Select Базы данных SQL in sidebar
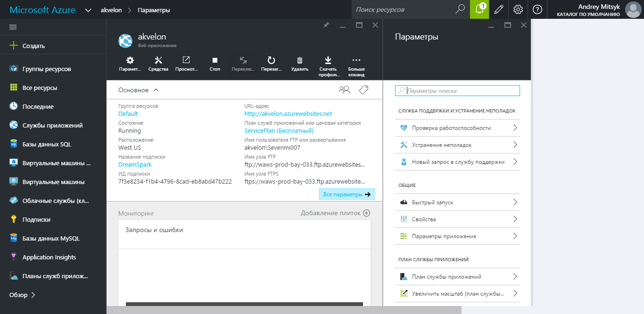Image resolution: width=644 pixels, height=314 pixels. (46, 144)
